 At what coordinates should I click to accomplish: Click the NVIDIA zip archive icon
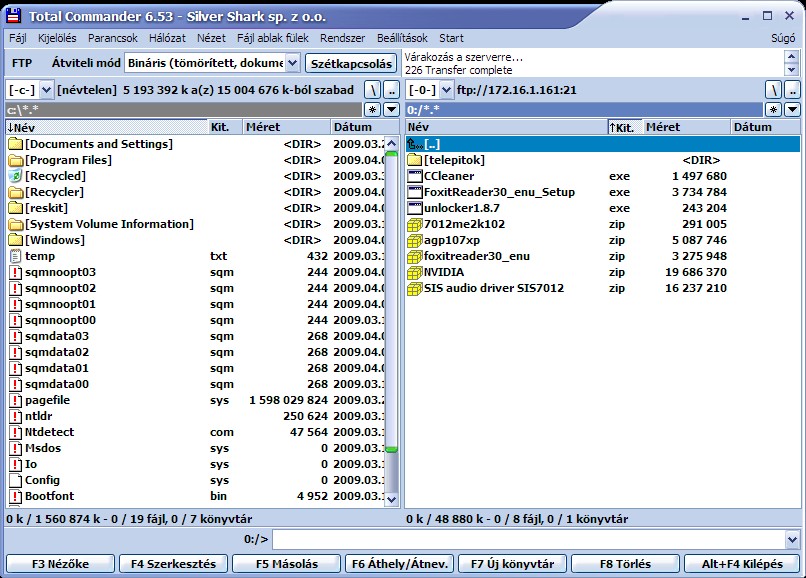coord(414,272)
